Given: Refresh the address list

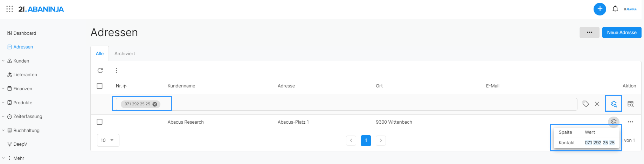Looking at the screenshot, I should coord(100,71).
